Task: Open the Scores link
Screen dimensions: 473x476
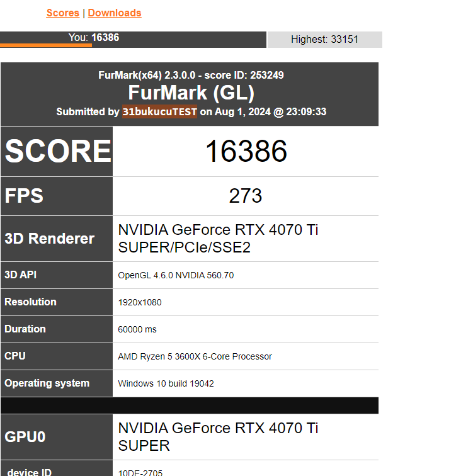Action: tap(62, 13)
